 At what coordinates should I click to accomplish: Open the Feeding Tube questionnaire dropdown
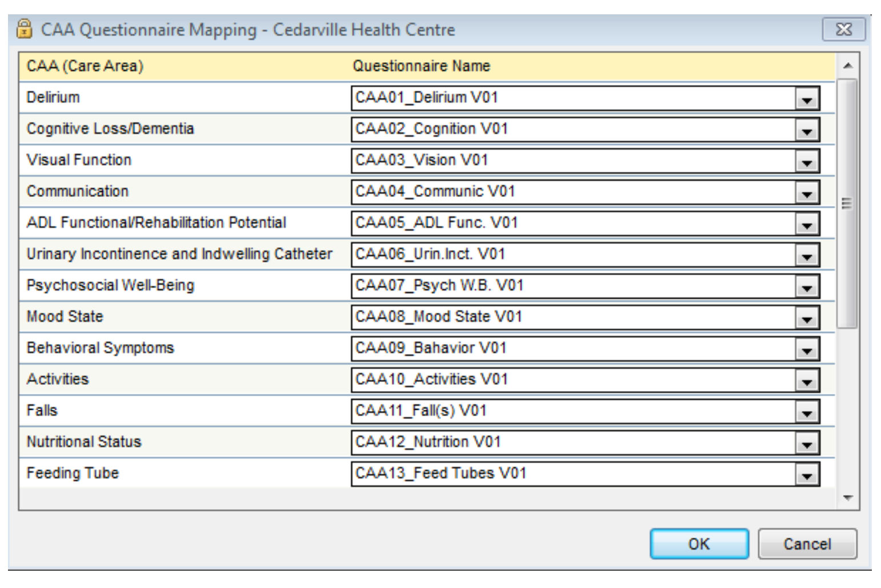(807, 475)
